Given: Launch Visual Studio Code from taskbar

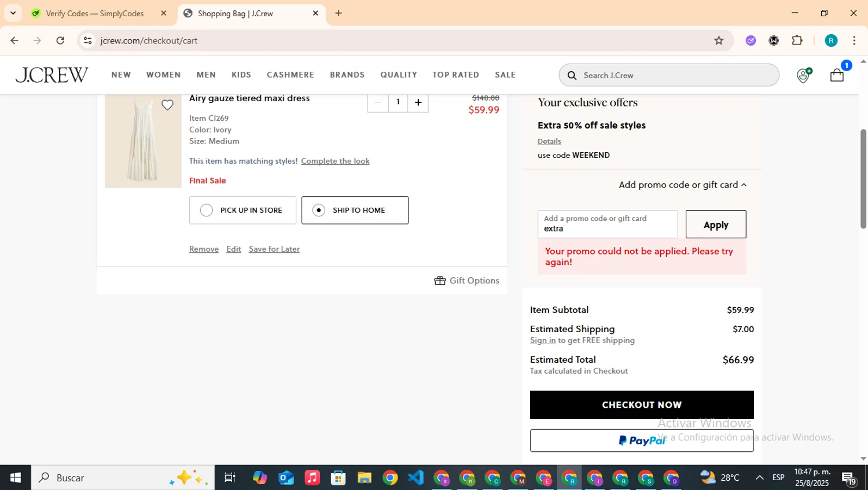Looking at the screenshot, I should pyautogui.click(x=415, y=478).
